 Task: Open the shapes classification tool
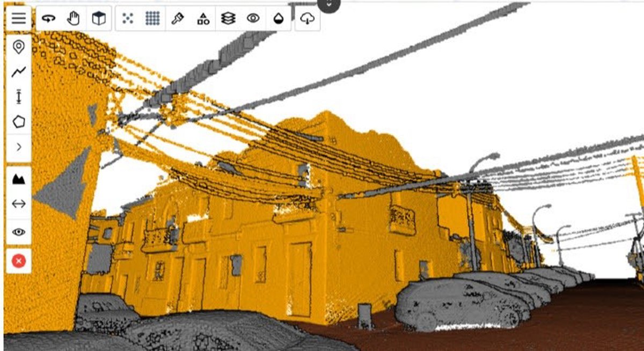click(203, 19)
